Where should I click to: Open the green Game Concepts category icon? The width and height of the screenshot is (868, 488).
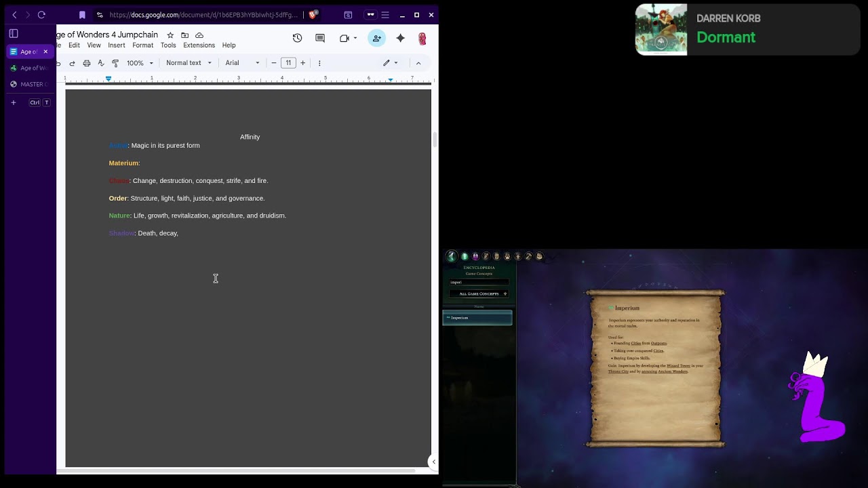465,256
